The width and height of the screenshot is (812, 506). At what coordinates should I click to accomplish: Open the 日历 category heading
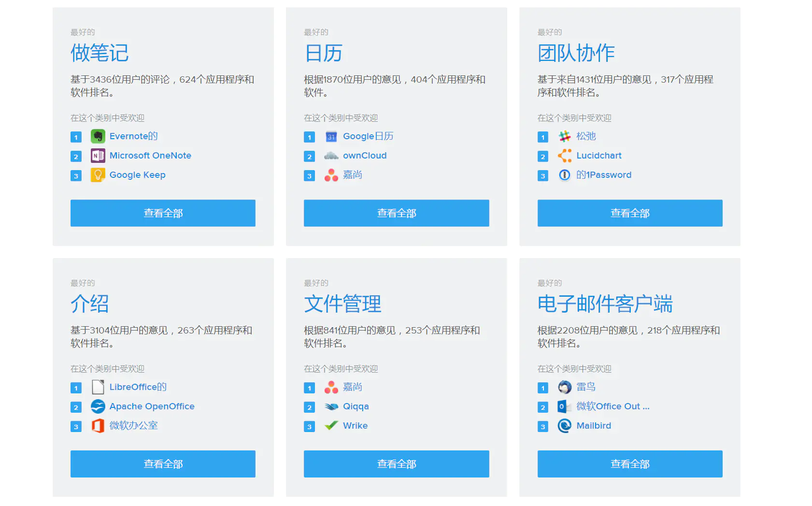coord(323,53)
